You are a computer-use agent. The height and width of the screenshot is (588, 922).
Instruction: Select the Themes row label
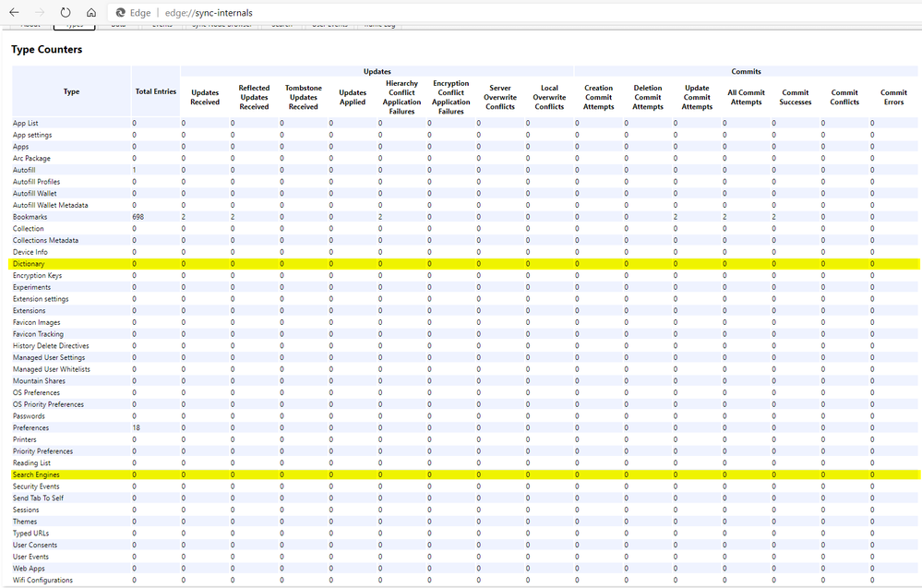tap(25, 522)
